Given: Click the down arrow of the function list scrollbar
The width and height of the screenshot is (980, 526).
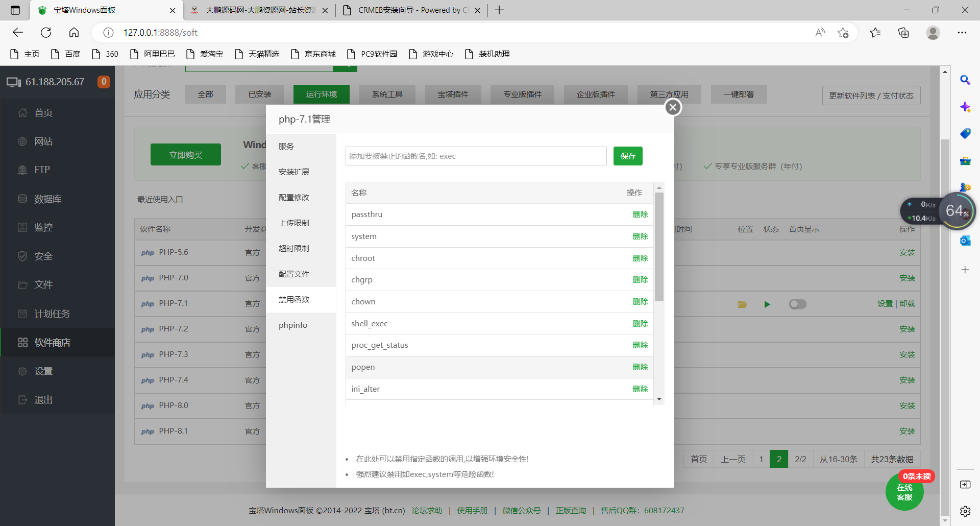Looking at the screenshot, I should 659,399.
